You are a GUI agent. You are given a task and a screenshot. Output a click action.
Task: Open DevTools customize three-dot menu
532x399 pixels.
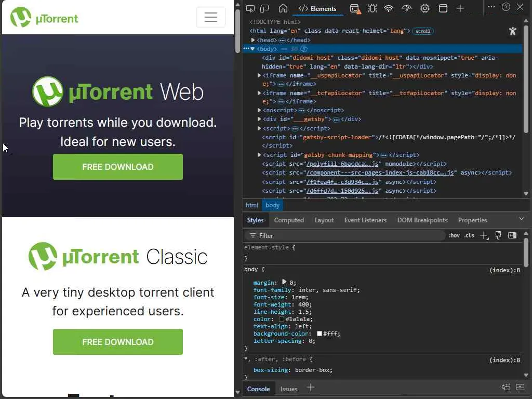tap(491, 7)
